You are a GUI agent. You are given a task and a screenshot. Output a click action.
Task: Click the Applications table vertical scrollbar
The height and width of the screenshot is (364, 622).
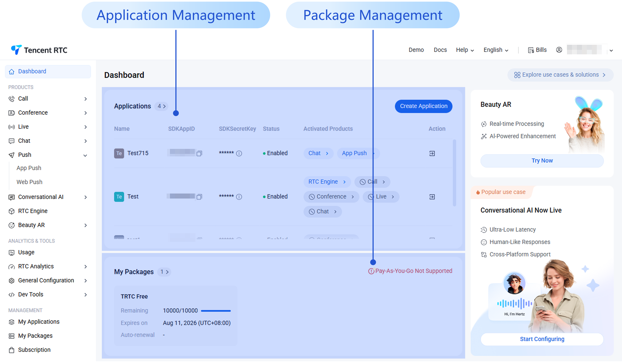(x=454, y=173)
